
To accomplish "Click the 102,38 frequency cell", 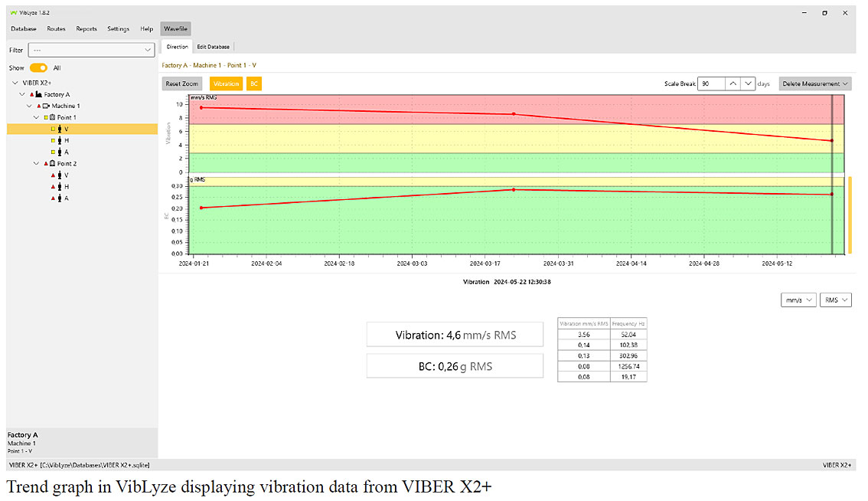I will point(628,345).
